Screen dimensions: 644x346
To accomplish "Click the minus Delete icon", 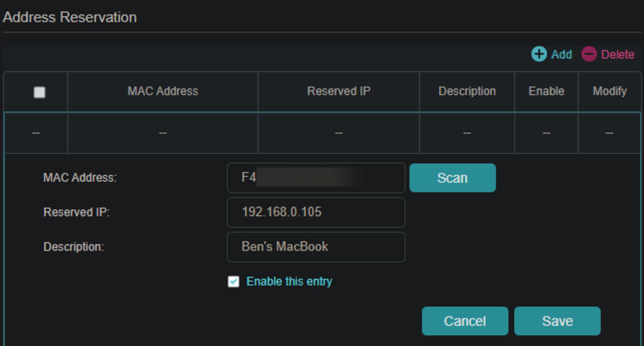I will [x=589, y=54].
